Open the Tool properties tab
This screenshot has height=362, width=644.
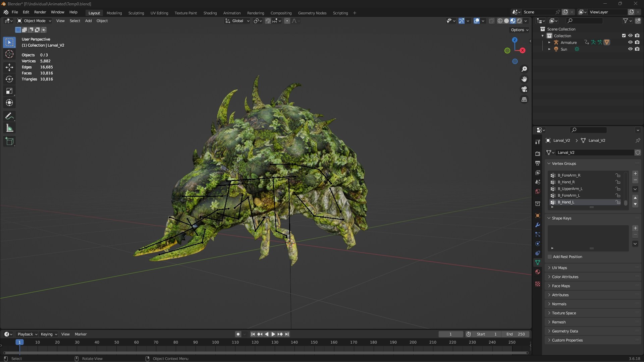tap(538, 142)
